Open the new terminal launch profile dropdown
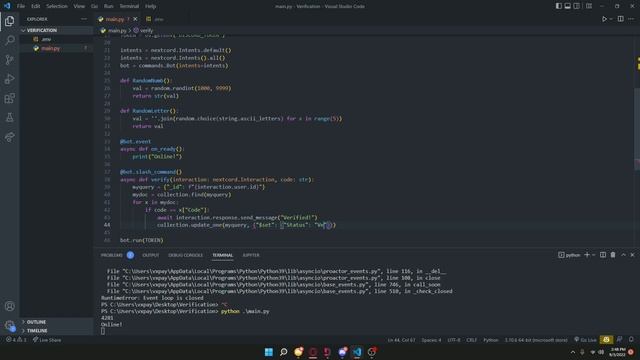Image resolution: width=640 pixels, height=360 pixels. pos(593,255)
